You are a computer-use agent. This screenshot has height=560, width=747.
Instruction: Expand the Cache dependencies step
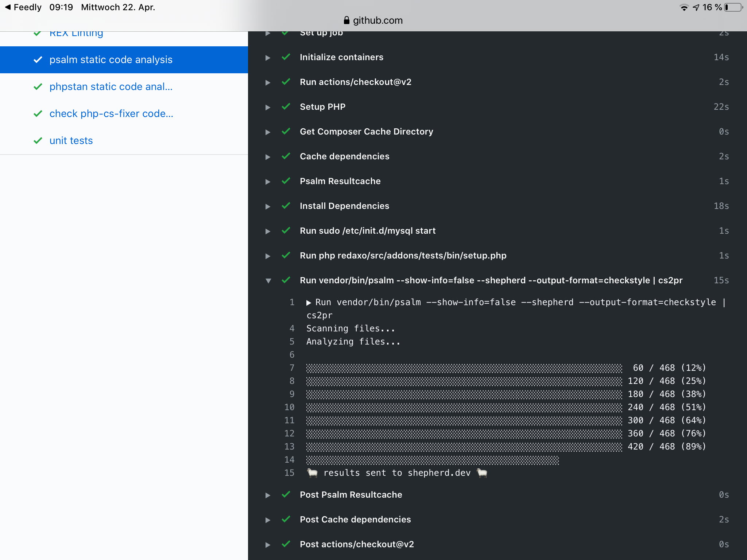268,156
